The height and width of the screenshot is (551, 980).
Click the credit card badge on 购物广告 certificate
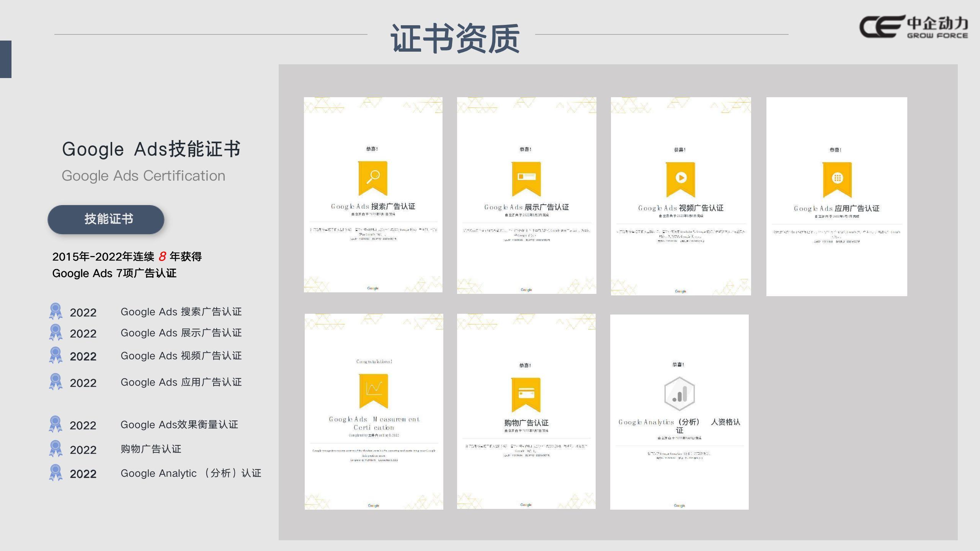(526, 395)
